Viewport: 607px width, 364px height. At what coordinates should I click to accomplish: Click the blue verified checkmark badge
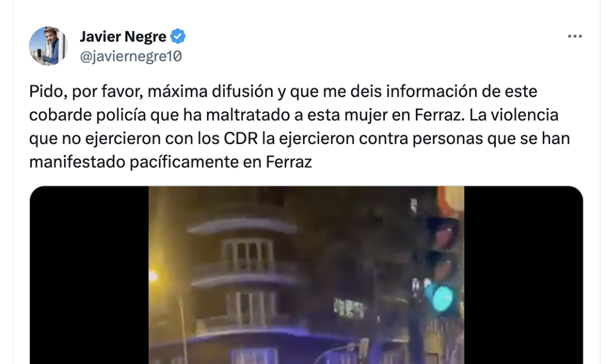point(178,37)
